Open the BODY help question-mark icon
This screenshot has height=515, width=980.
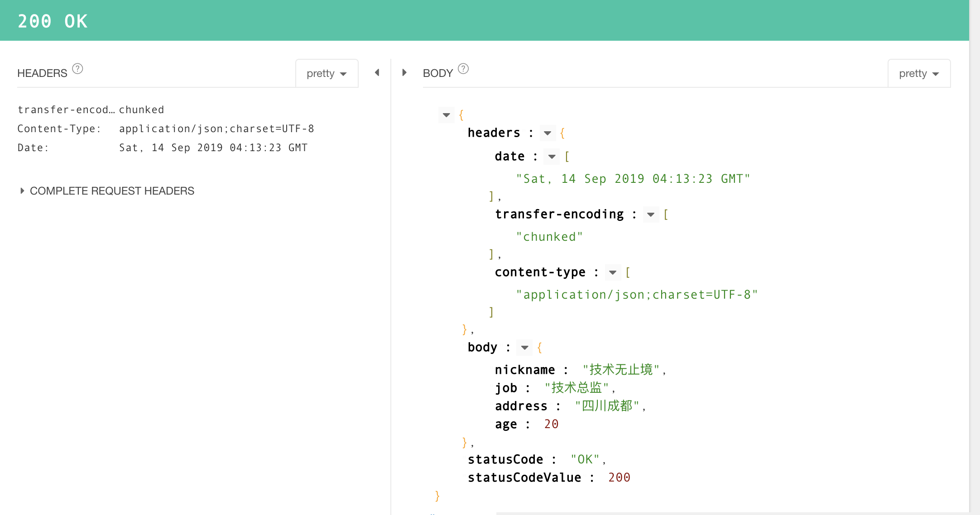tap(463, 69)
